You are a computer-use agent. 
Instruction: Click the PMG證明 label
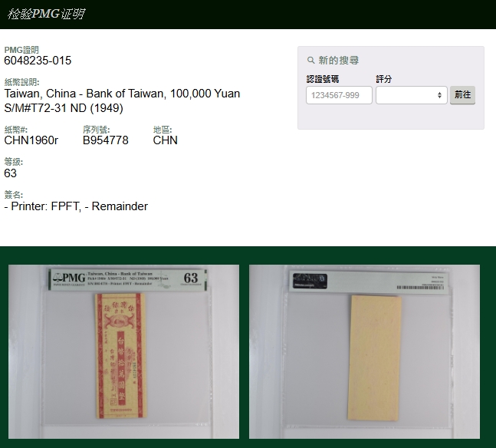coord(21,50)
